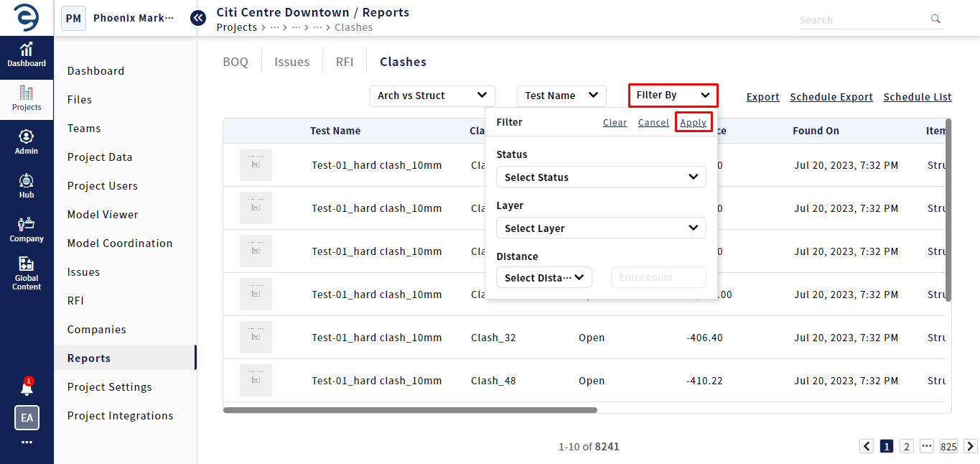The width and height of the screenshot is (980, 464).
Task: Open the Arch vs Struct dropdown
Action: [432, 96]
